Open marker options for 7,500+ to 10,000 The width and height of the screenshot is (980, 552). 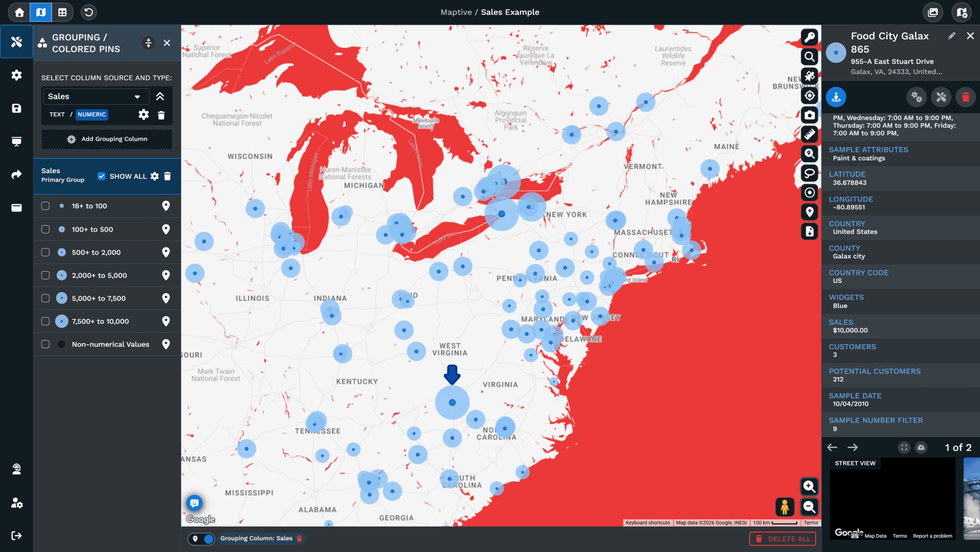[x=166, y=321]
